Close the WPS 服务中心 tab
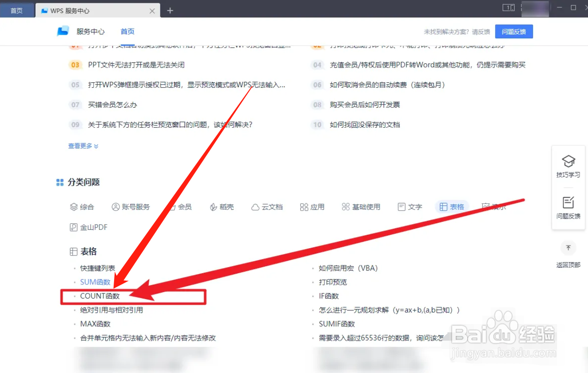This screenshot has height=373, width=588. (152, 11)
